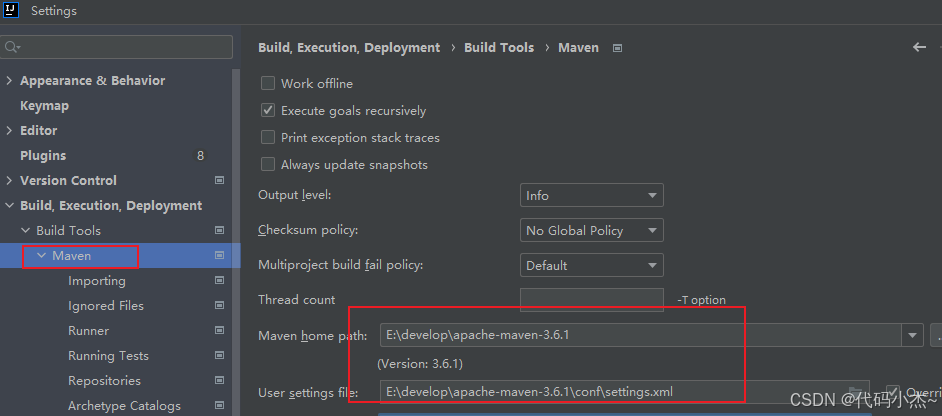Open Ignored Files under Maven
942x416 pixels.
tap(105, 306)
